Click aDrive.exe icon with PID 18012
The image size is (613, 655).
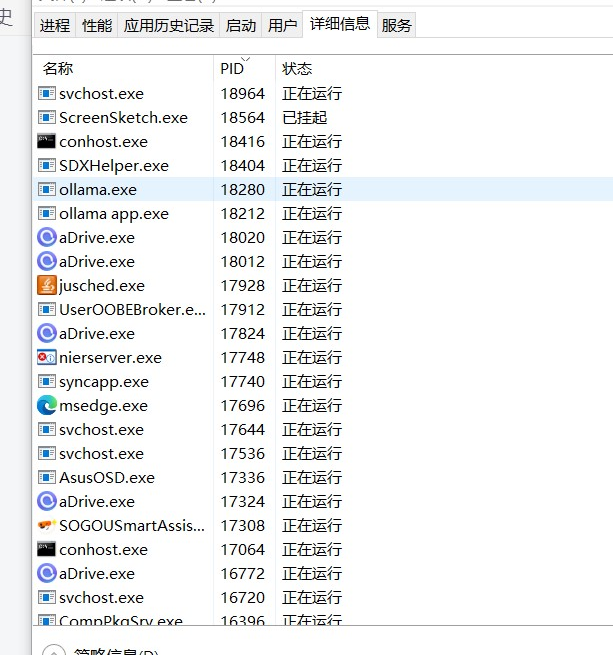[46, 261]
